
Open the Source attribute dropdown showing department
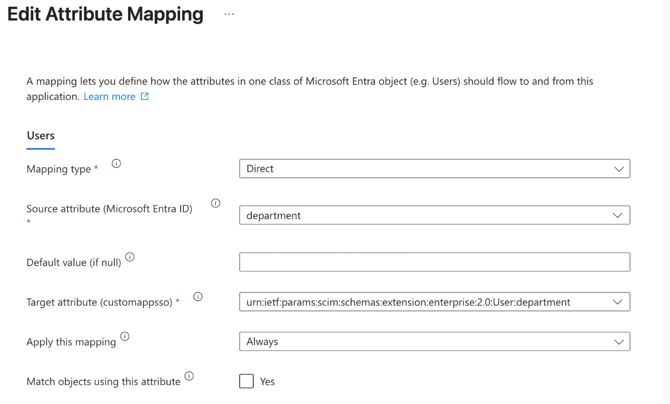pos(435,215)
